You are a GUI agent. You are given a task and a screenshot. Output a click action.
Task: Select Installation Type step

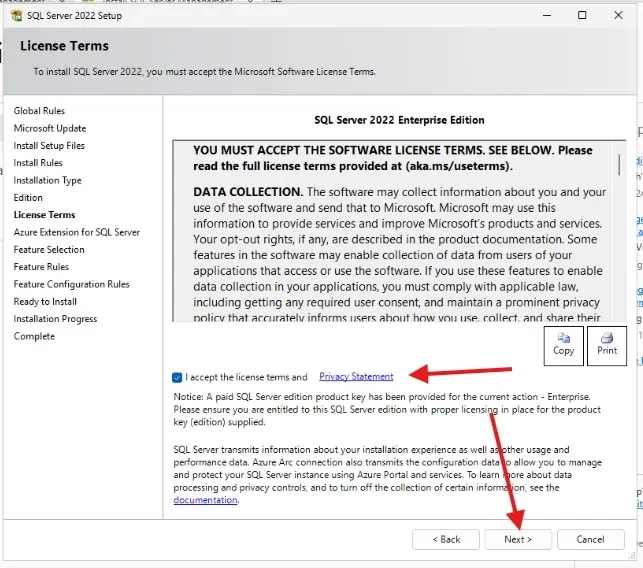click(47, 180)
